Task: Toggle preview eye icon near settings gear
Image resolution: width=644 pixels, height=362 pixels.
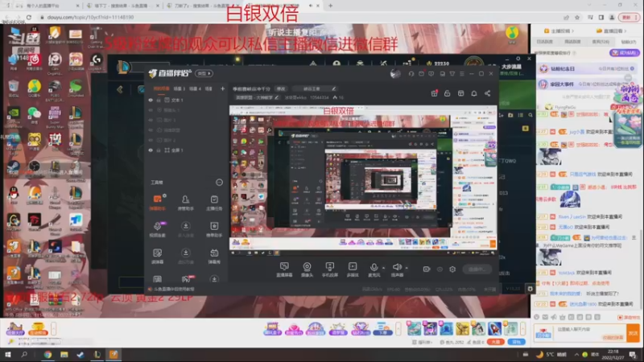Action: click(440, 269)
